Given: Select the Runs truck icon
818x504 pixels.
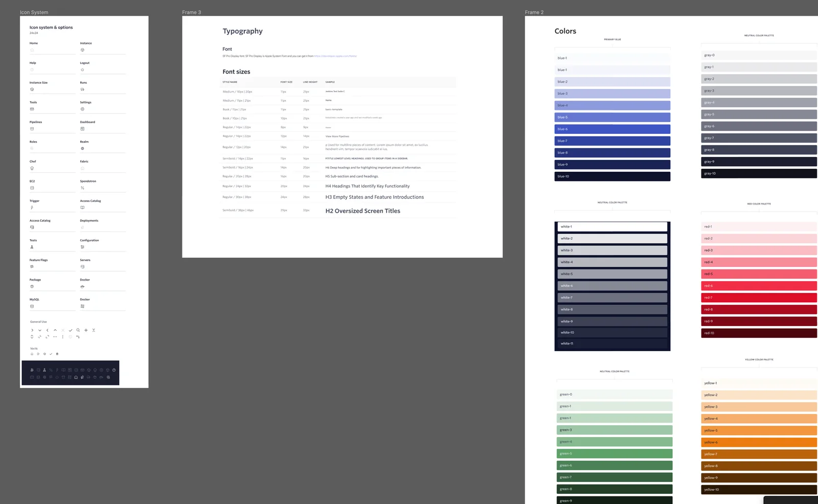Looking at the screenshot, I should pos(82,89).
